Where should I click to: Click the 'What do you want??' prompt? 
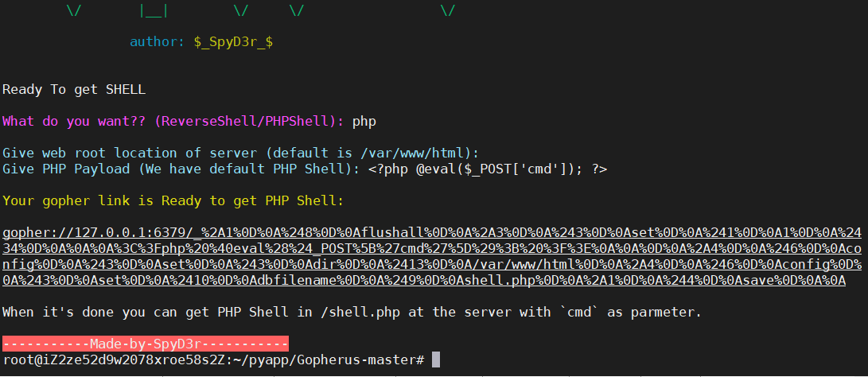(x=173, y=121)
